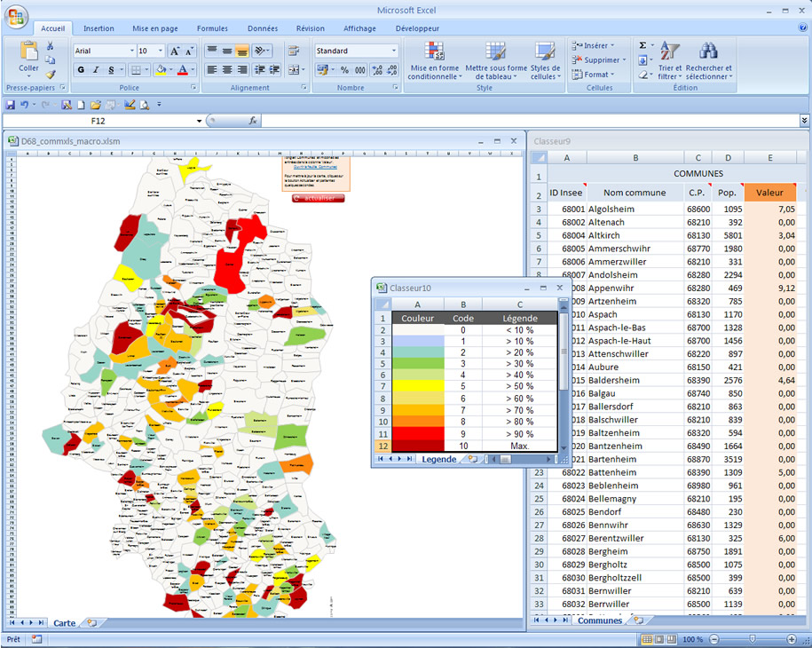
Task: Click the Nom commune header cell
Action: (635, 193)
